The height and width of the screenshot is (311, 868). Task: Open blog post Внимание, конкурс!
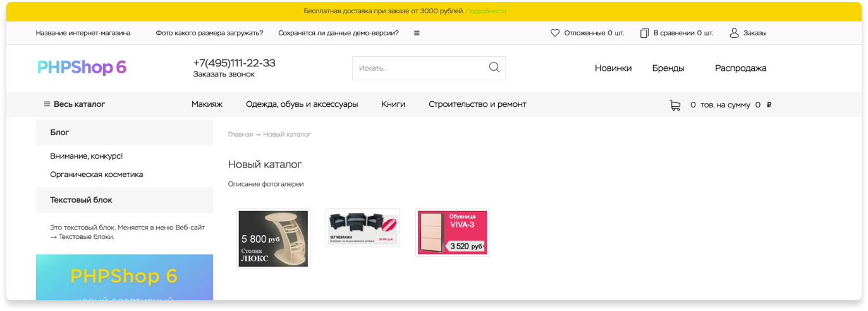click(87, 156)
